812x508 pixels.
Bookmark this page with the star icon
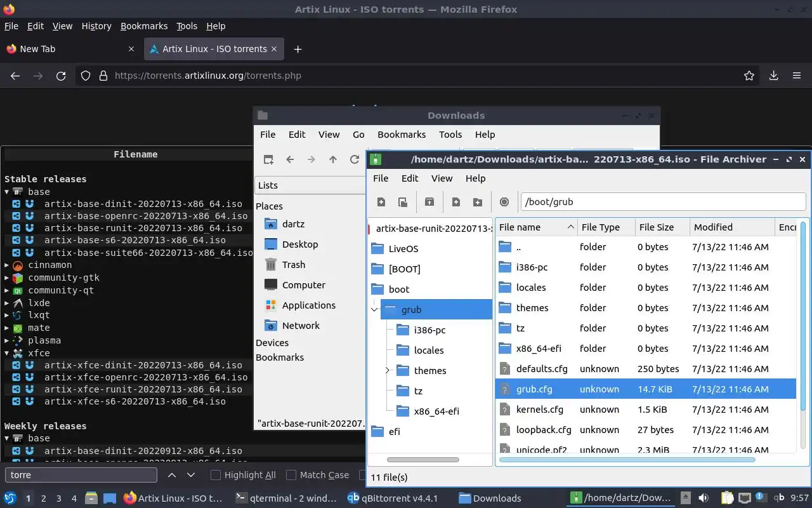pyautogui.click(x=749, y=76)
